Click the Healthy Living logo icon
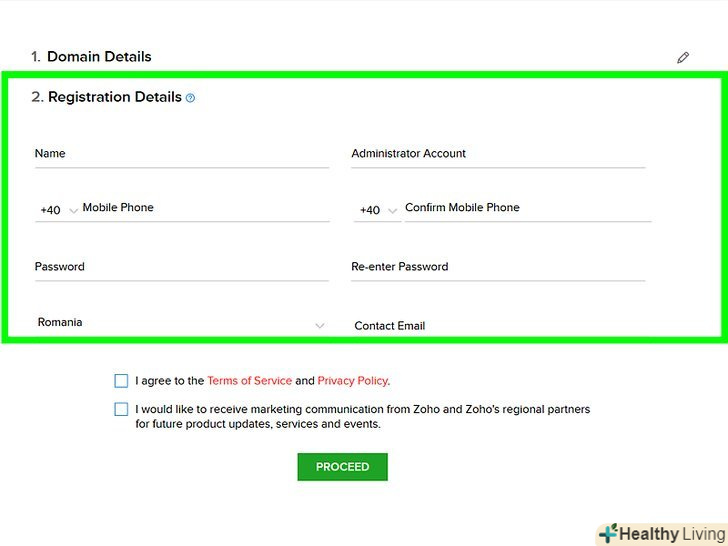 pyautogui.click(x=608, y=534)
